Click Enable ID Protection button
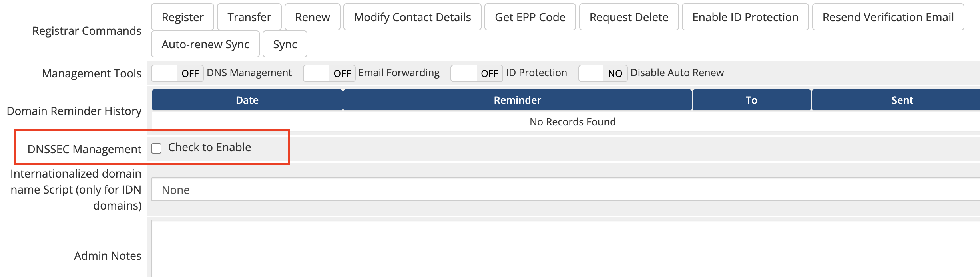The height and width of the screenshot is (277, 980). (x=745, y=17)
